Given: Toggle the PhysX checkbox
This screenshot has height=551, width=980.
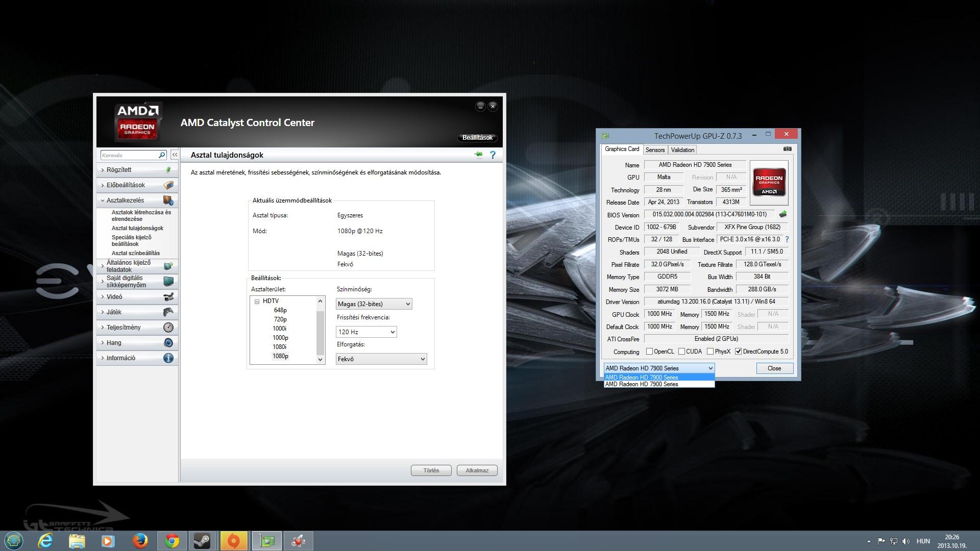Looking at the screenshot, I should point(710,352).
